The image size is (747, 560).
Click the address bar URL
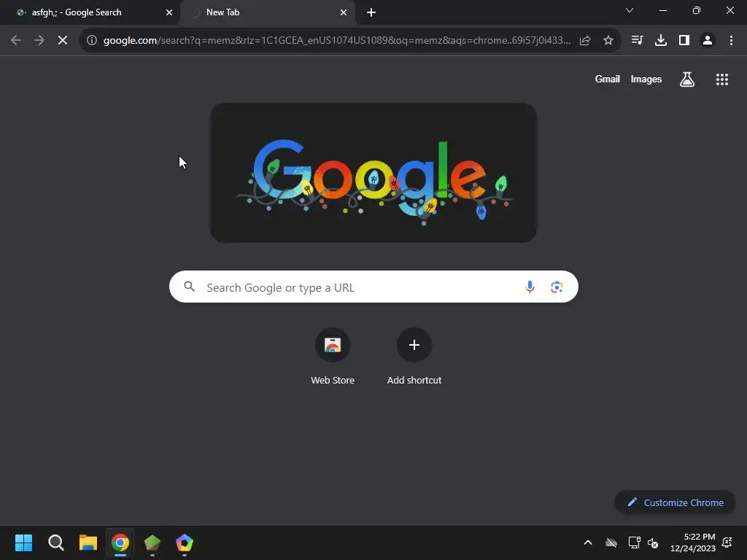(336, 41)
